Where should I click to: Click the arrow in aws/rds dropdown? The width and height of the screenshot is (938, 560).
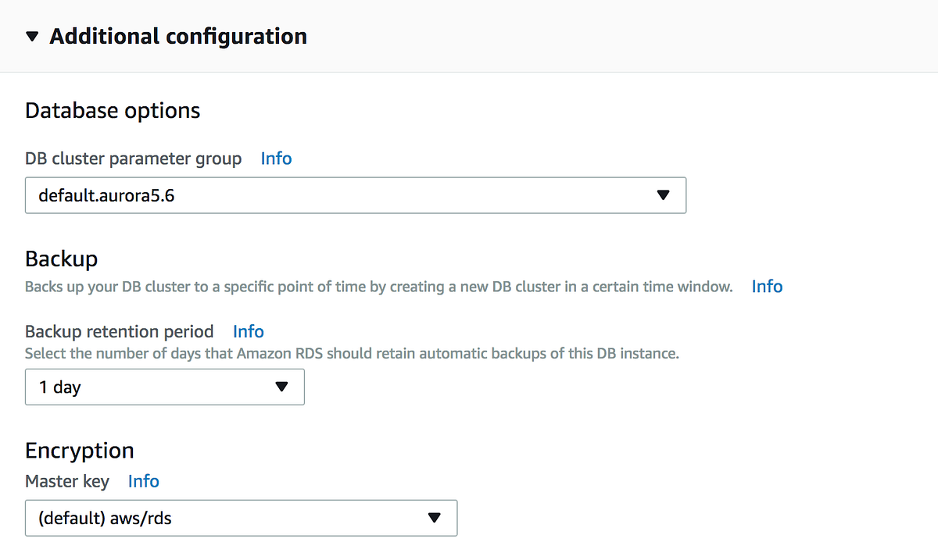pos(435,518)
